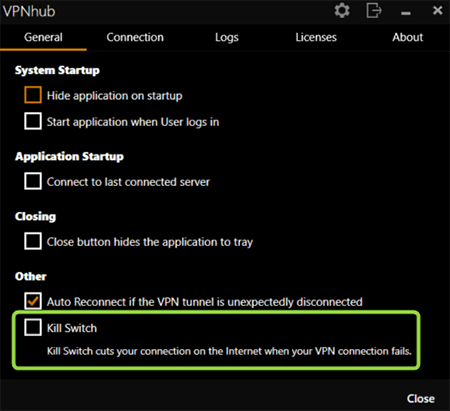The image size is (450, 411).
Task: Open settings via the gear icon
Action: coord(342,11)
